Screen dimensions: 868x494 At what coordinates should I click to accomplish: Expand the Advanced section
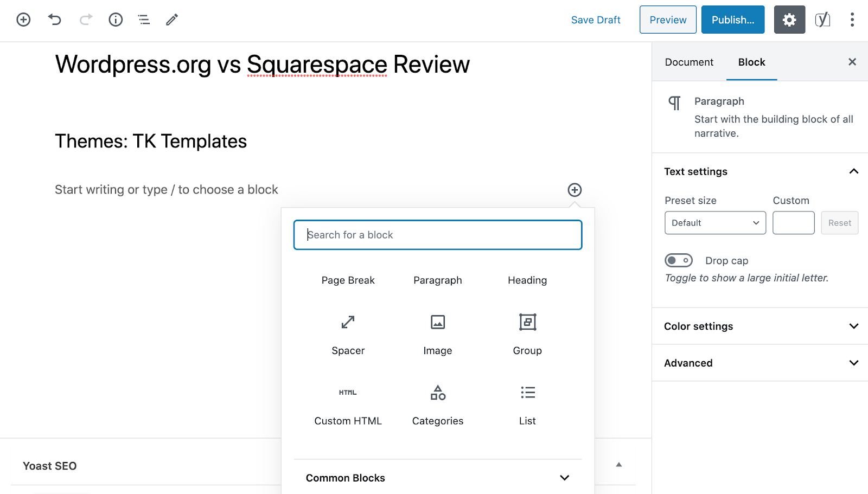click(759, 363)
